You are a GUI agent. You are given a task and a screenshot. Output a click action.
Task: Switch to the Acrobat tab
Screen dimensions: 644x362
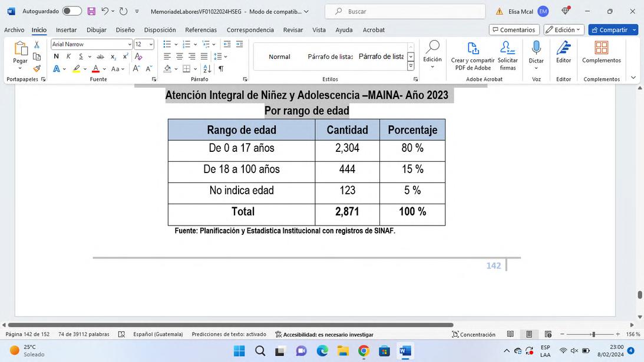point(374,29)
